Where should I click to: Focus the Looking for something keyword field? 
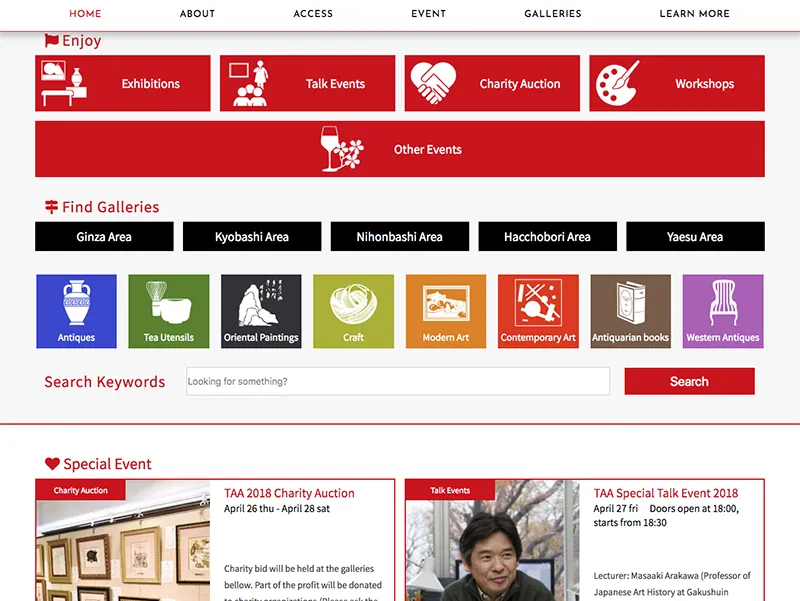click(398, 381)
